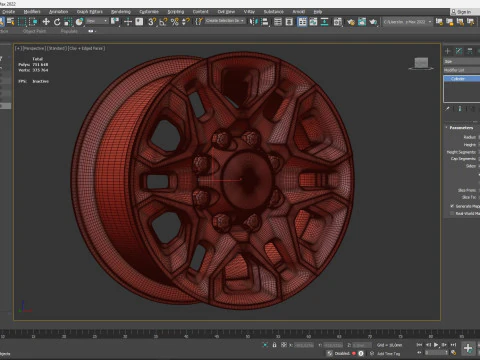
Task: Open the viewport shading label menu
Action: pos(87,48)
